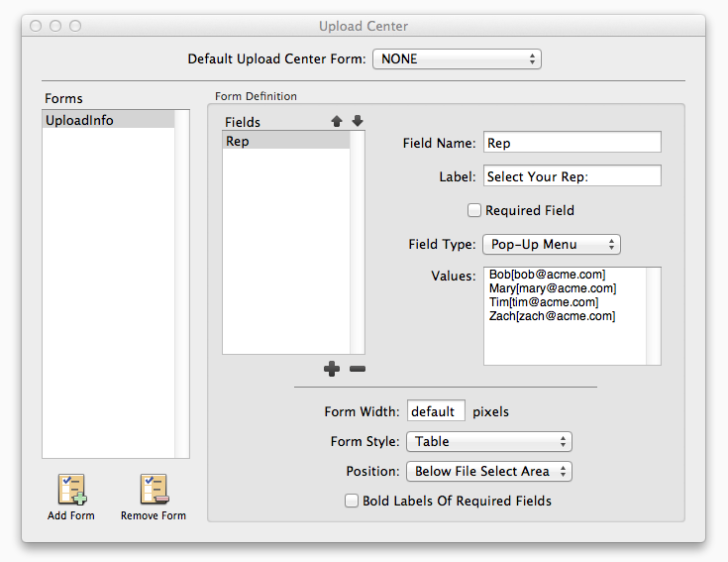
Task: Click the Add Form icon
Action: (x=71, y=490)
